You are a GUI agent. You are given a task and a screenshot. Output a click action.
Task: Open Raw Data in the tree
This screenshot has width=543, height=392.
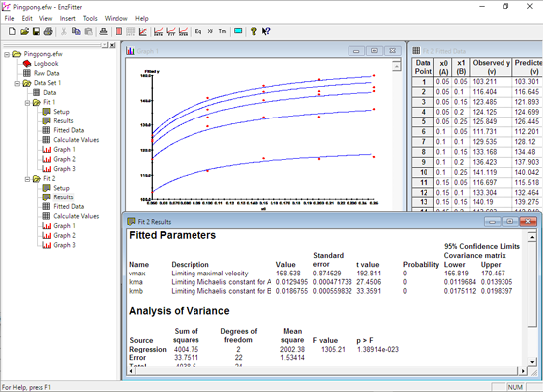(46, 73)
